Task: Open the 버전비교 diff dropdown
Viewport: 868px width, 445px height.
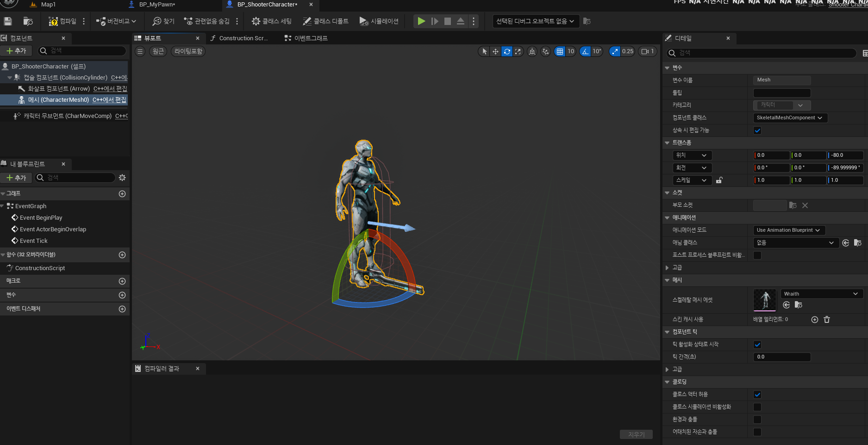Action: [x=116, y=21]
